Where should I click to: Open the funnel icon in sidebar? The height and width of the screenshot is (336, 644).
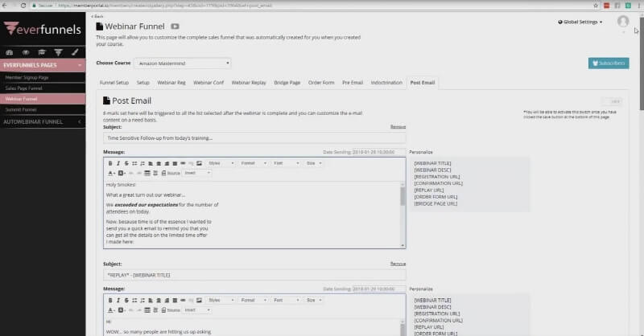58,52
